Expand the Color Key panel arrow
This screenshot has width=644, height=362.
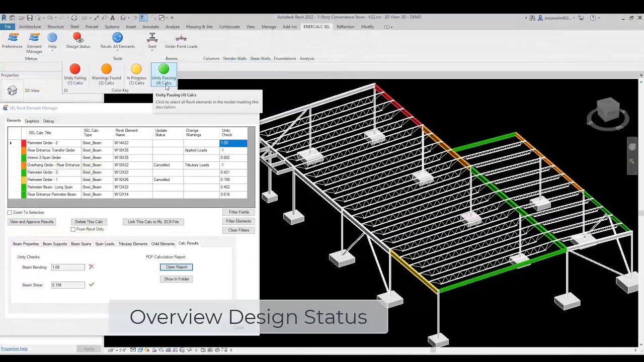[x=65, y=90]
